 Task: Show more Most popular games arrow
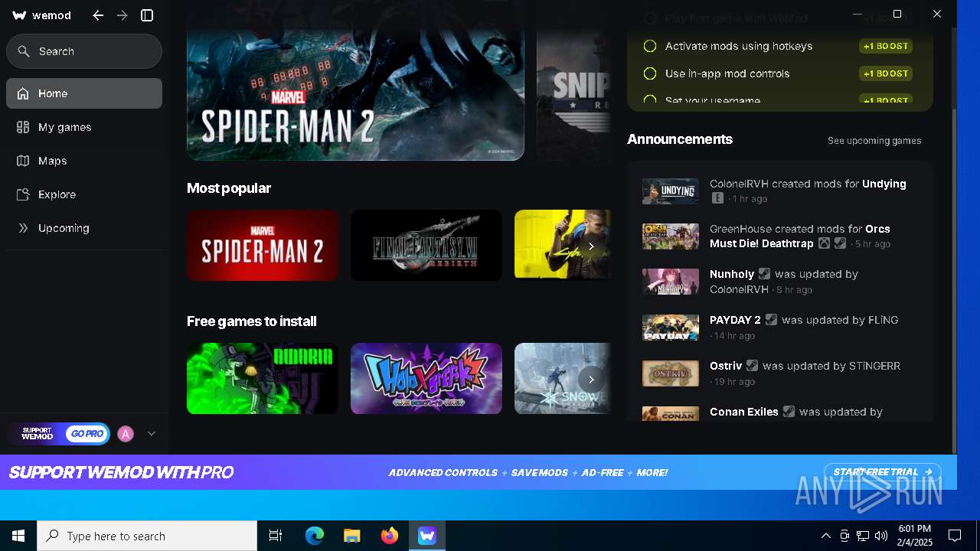(591, 246)
